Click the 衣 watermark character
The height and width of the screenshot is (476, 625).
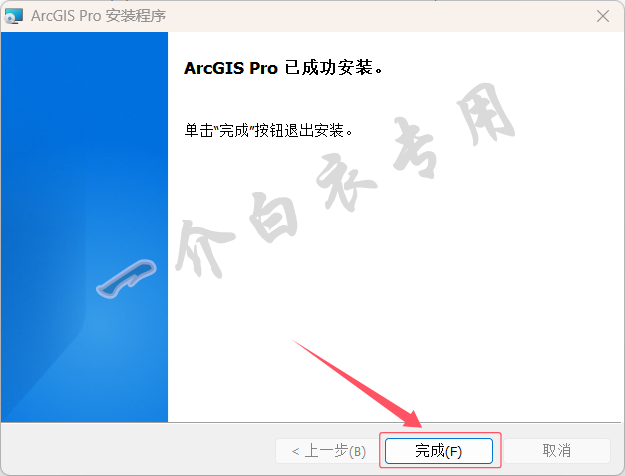345,181
